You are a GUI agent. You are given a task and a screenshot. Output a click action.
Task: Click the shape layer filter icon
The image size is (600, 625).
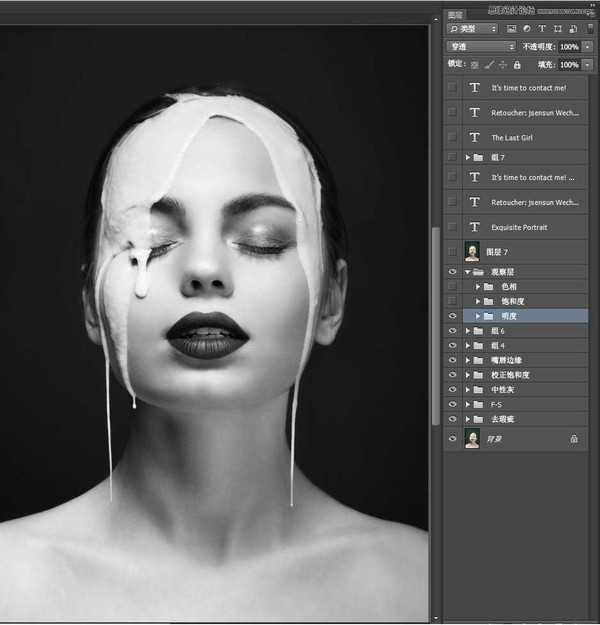pos(557,29)
